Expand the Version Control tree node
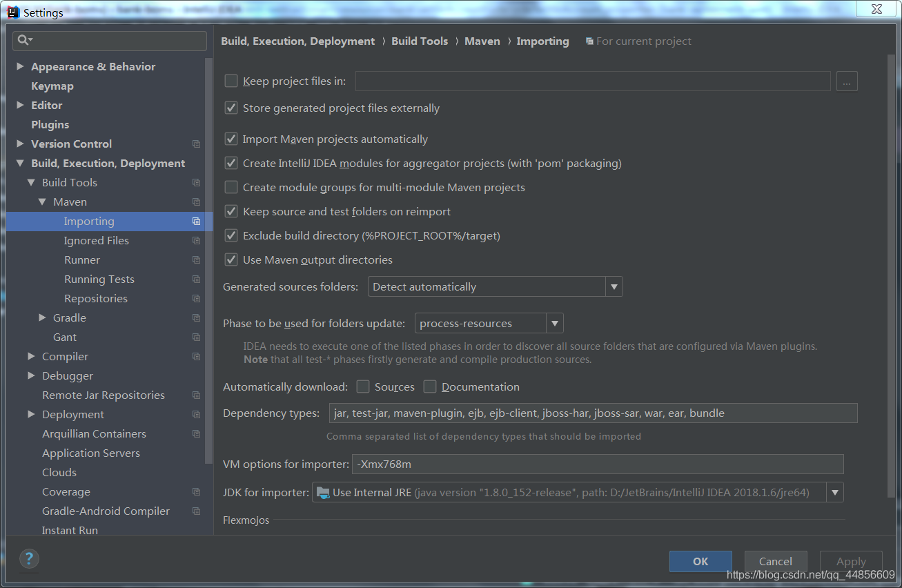The height and width of the screenshot is (588, 902). pyautogui.click(x=20, y=144)
